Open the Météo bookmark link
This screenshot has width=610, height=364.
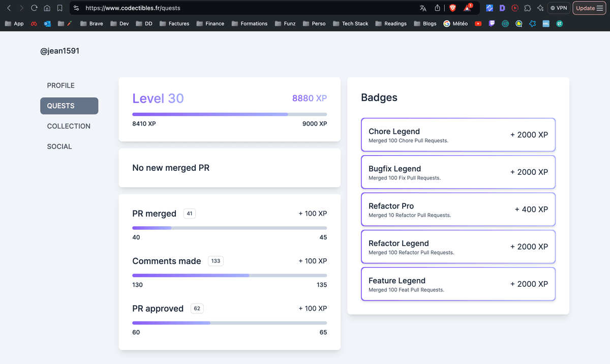click(x=455, y=23)
